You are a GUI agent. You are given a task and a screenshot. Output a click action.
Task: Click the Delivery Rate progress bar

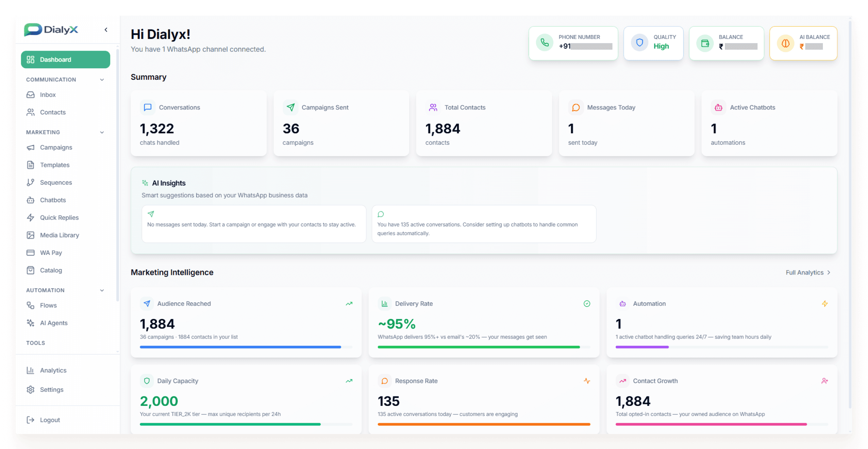[x=484, y=347]
